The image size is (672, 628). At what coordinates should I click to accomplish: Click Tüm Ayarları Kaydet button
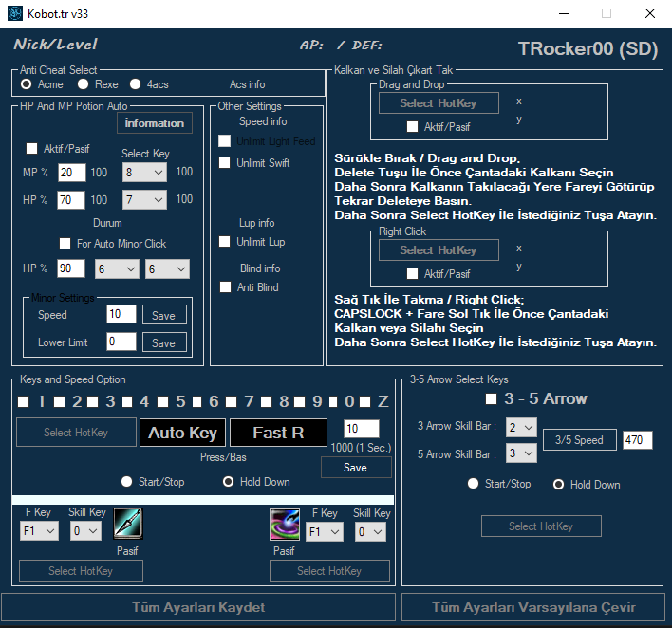point(197,607)
